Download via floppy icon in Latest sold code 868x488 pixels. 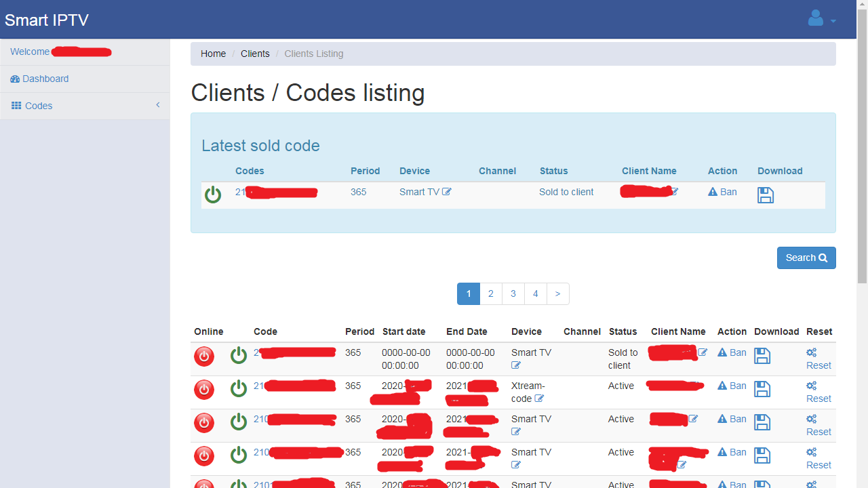pyautogui.click(x=766, y=195)
